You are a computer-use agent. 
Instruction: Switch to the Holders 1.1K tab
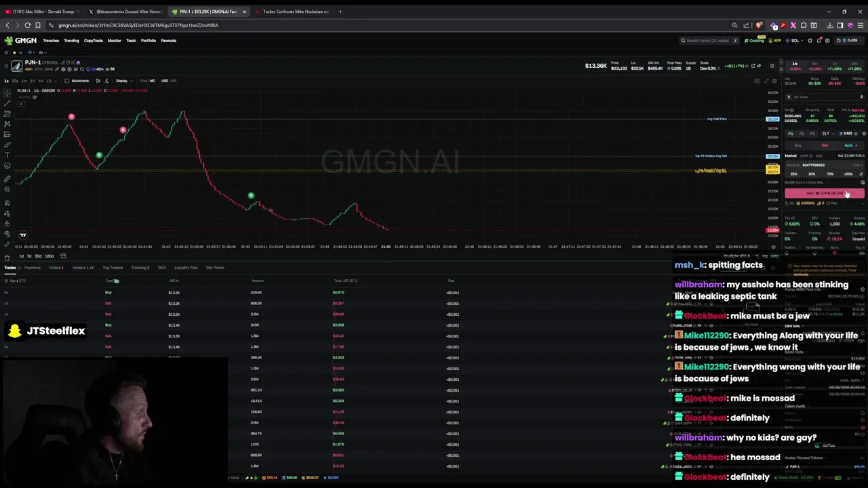click(83, 268)
